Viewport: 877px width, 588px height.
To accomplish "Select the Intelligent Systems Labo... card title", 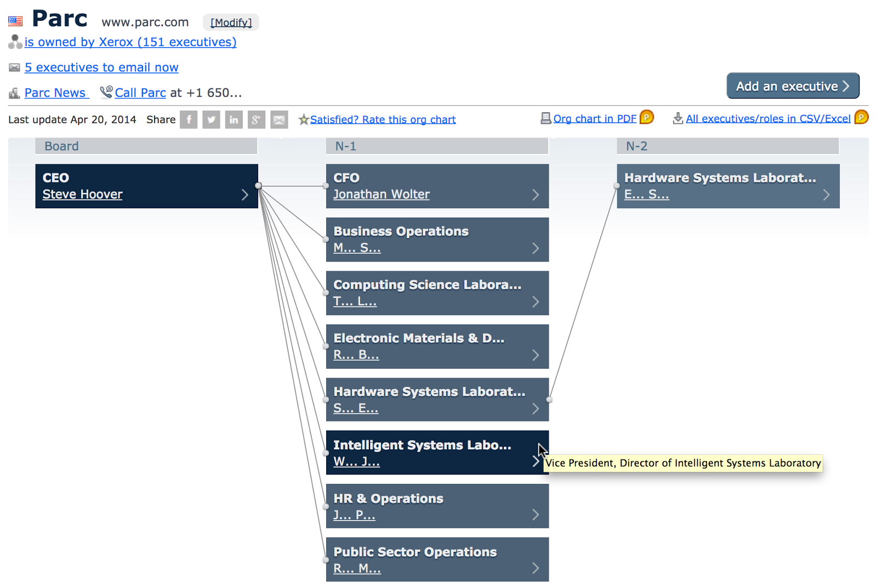I will 422,445.
